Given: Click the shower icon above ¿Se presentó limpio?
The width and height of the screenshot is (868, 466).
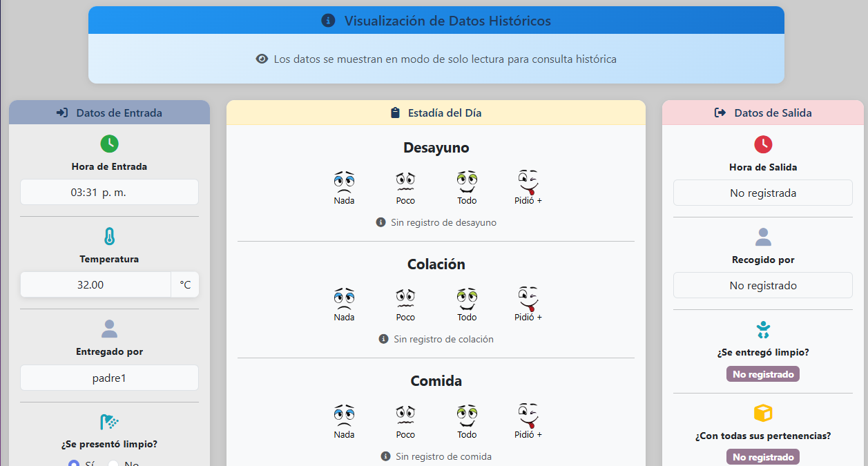Looking at the screenshot, I should pyautogui.click(x=109, y=421).
